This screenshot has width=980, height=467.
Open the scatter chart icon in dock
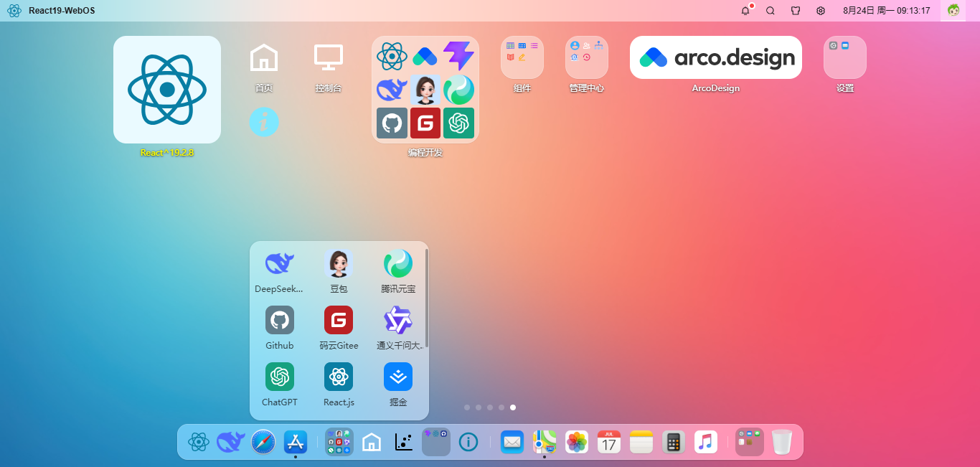click(x=404, y=442)
